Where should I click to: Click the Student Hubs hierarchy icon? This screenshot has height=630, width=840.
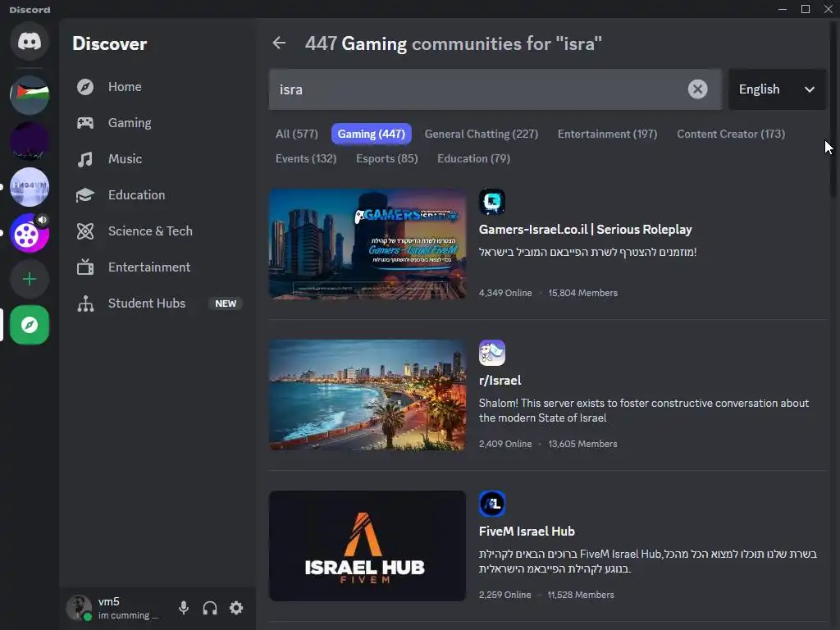click(85, 304)
